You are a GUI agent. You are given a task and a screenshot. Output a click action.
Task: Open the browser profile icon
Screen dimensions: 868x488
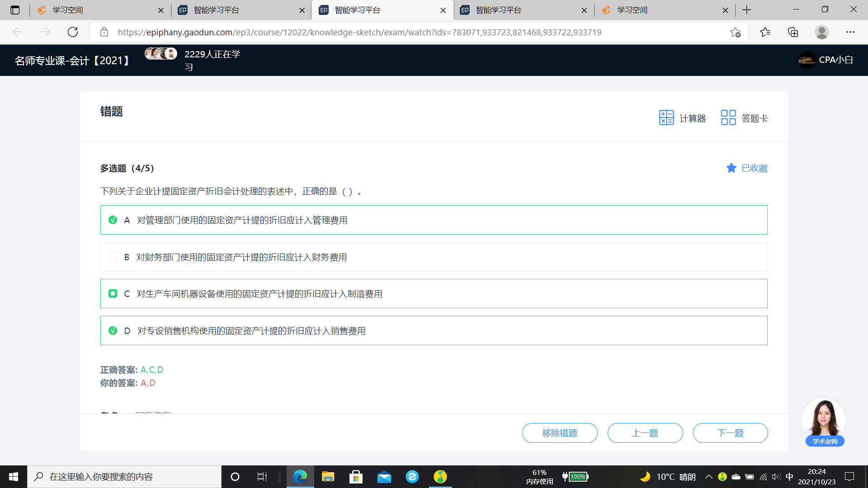pos(821,32)
